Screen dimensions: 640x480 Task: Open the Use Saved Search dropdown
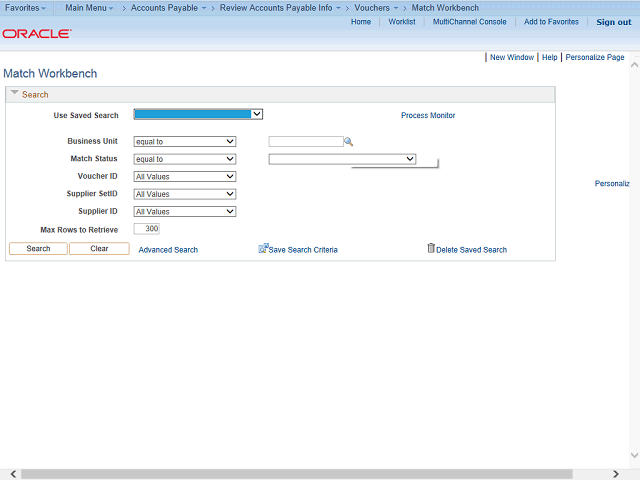pos(198,115)
